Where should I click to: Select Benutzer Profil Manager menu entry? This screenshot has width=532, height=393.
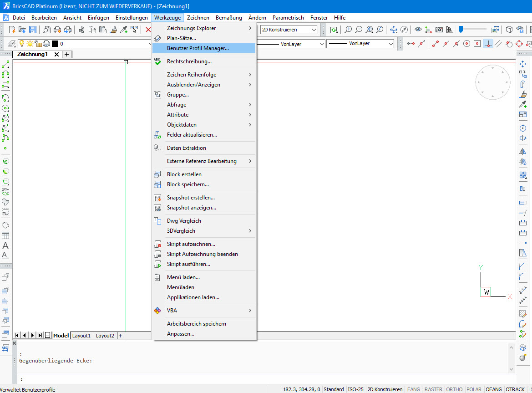[x=198, y=48]
